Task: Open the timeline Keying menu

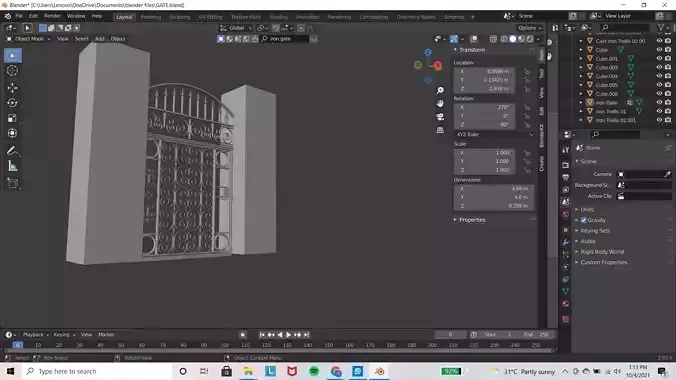Action: (x=64, y=335)
